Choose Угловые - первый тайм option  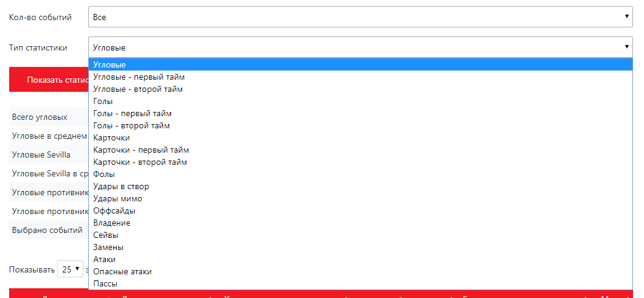(x=139, y=77)
